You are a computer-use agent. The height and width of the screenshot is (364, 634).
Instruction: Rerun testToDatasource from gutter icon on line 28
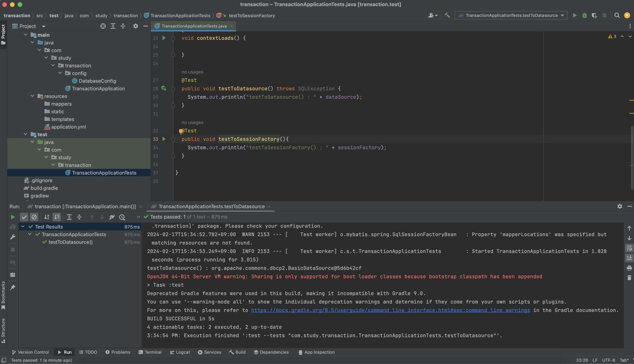point(164,88)
